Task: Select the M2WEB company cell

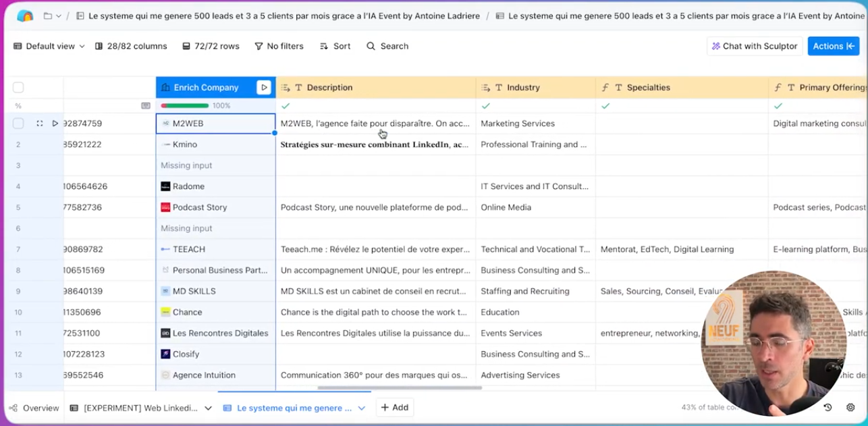Action: pyautogui.click(x=215, y=124)
